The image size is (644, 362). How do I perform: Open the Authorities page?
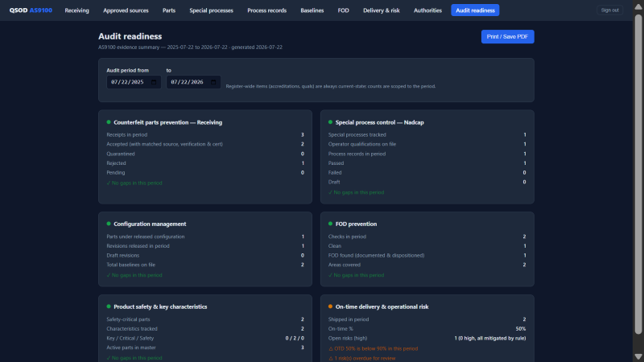coord(427,10)
